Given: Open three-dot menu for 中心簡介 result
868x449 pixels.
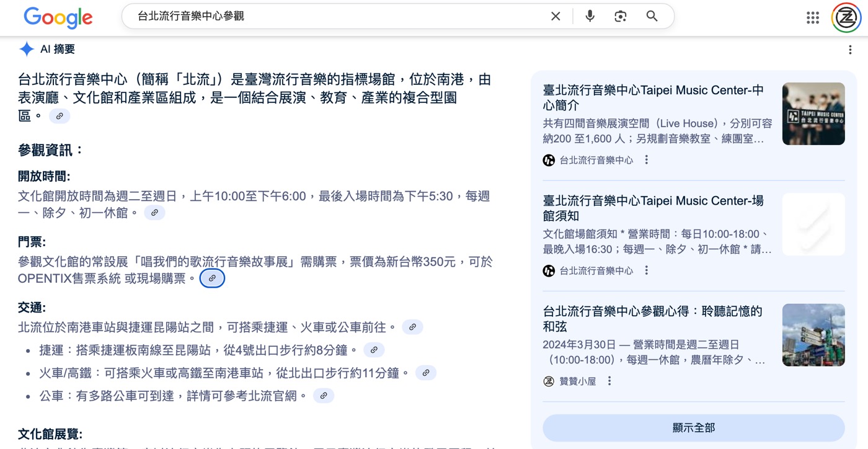Looking at the screenshot, I should (x=646, y=160).
